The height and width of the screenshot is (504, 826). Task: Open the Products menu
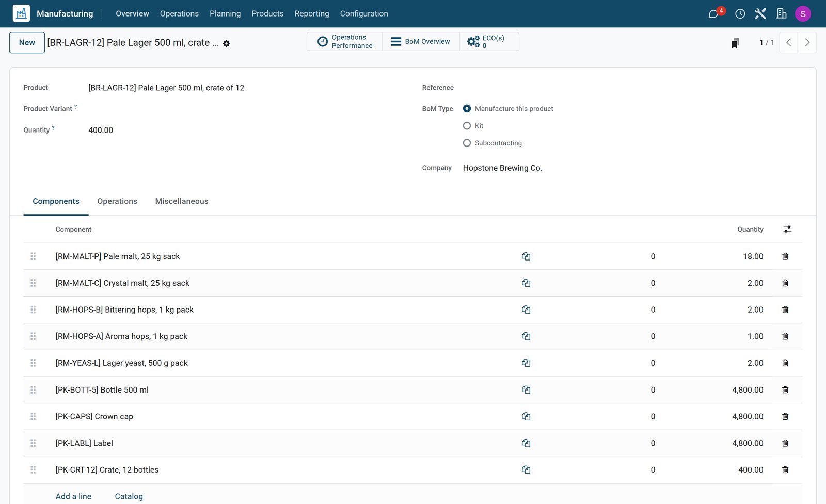(267, 14)
